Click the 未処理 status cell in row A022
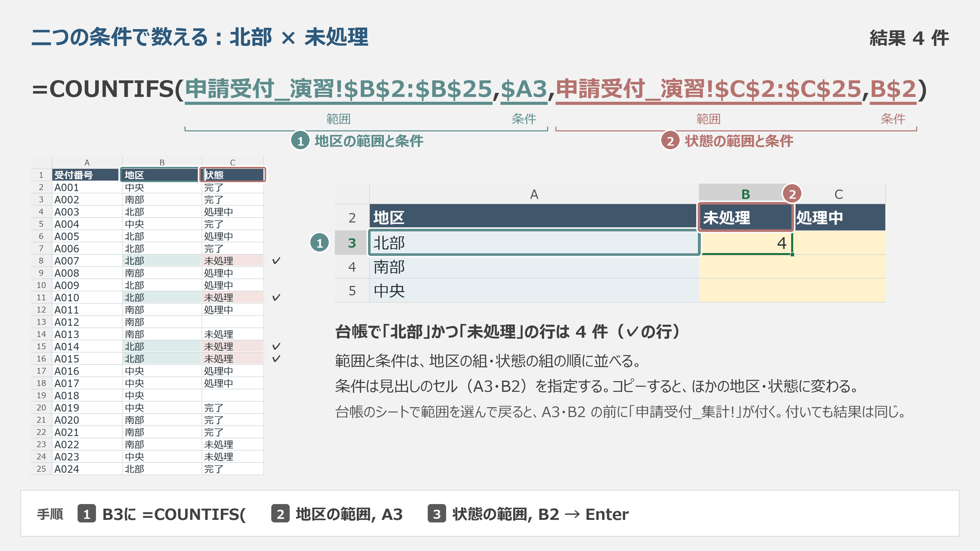Screen dimensions: 980x551 coord(233,444)
